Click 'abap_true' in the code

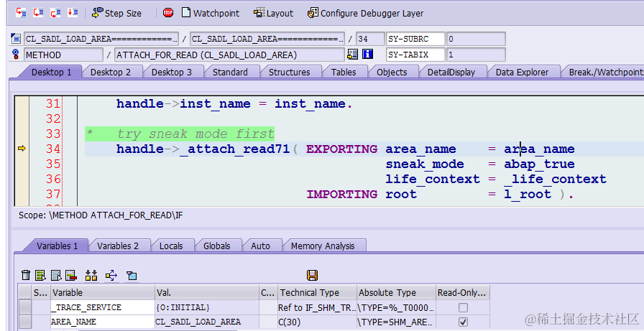click(x=539, y=164)
